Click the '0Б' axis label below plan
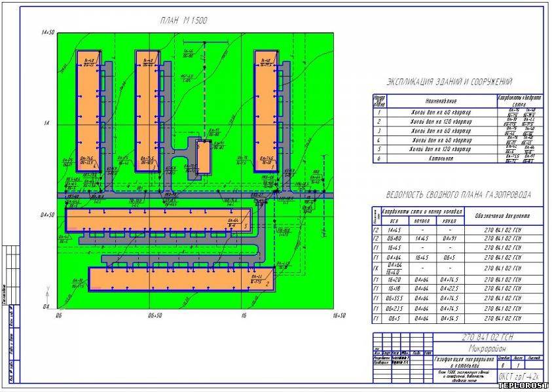This screenshot has height=392, width=552. [x=58, y=315]
